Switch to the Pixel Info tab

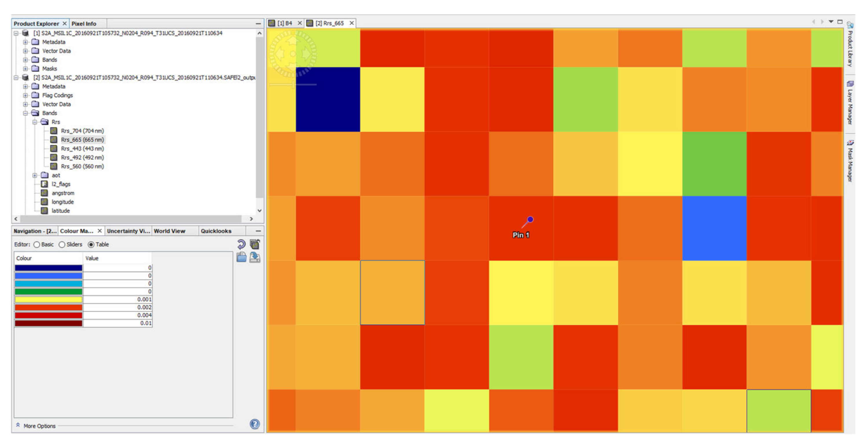(x=84, y=24)
